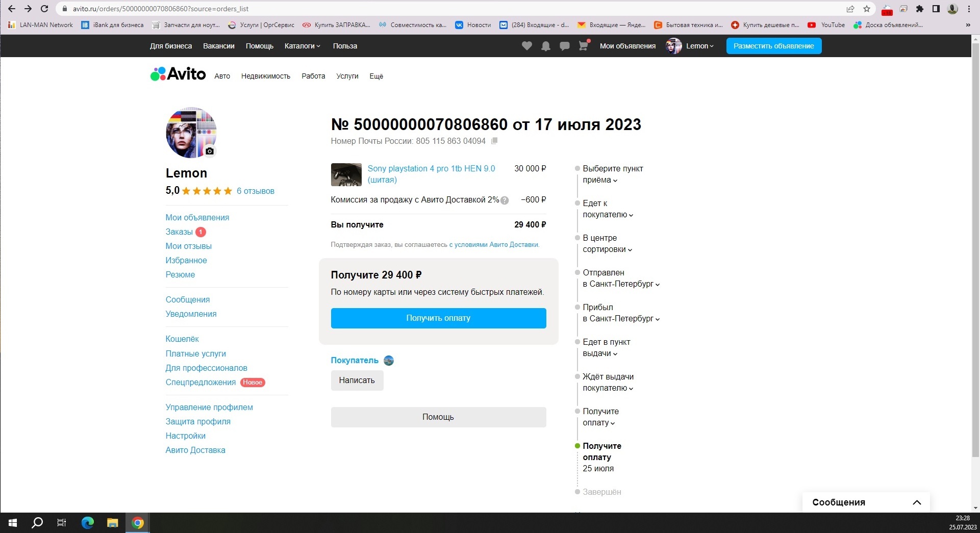The image size is (980, 533).
Task: Click Написать to message buyer
Action: coord(357,380)
